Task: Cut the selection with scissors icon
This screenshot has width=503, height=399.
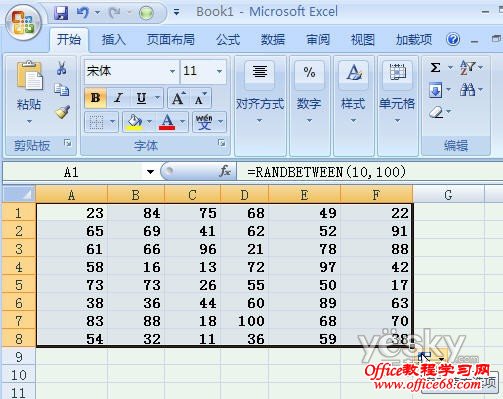Action: [x=61, y=68]
